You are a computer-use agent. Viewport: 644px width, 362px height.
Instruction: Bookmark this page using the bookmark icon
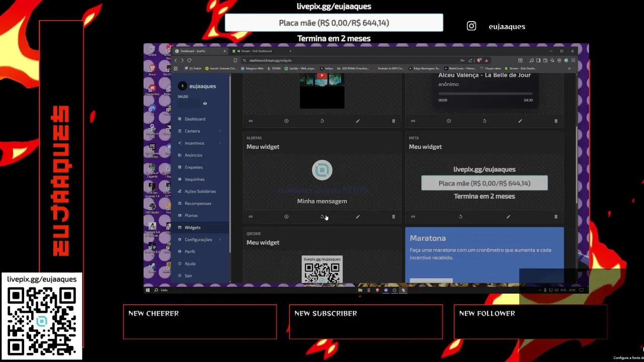[x=235, y=60]
